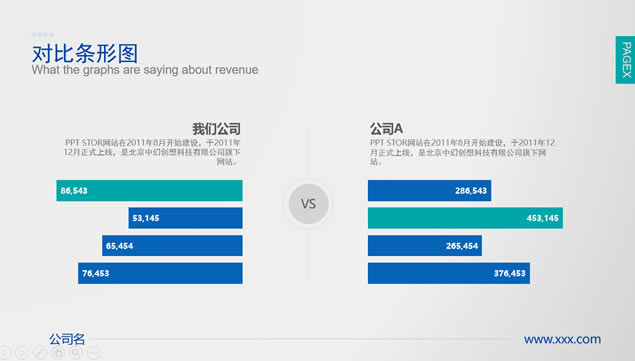
Task: Click the VS circle badge
Action: pyautogui.click(x=308, y=204)
